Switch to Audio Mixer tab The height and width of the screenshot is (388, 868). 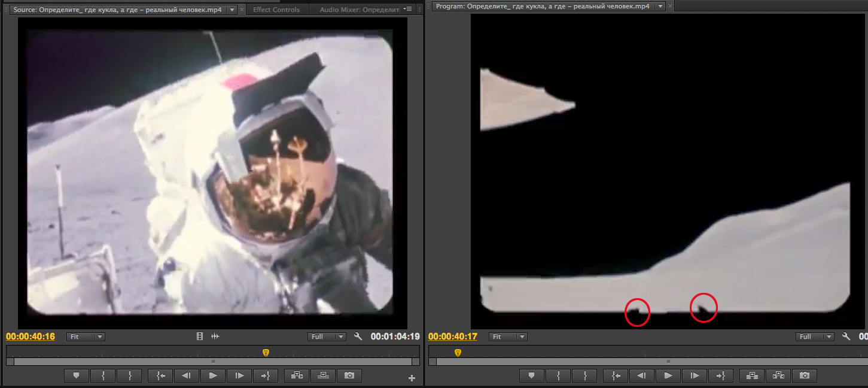point(359,10)
